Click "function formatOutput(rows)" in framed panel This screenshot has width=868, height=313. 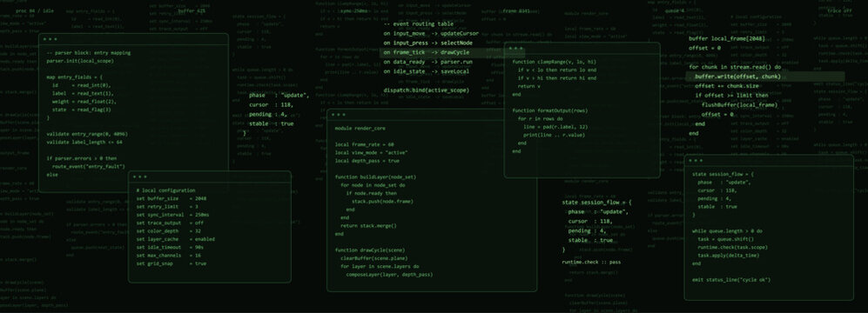pyautogui.click(x=550, y=110)
